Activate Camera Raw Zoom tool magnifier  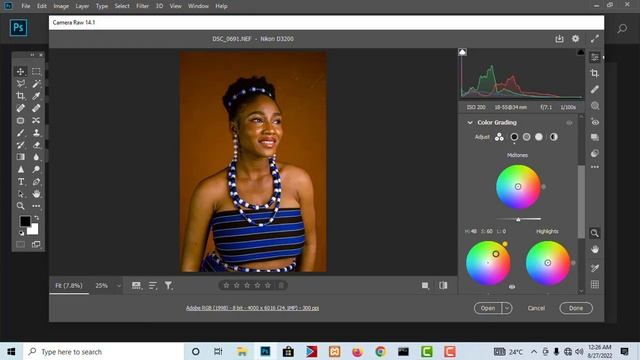[x=595, y=233]
